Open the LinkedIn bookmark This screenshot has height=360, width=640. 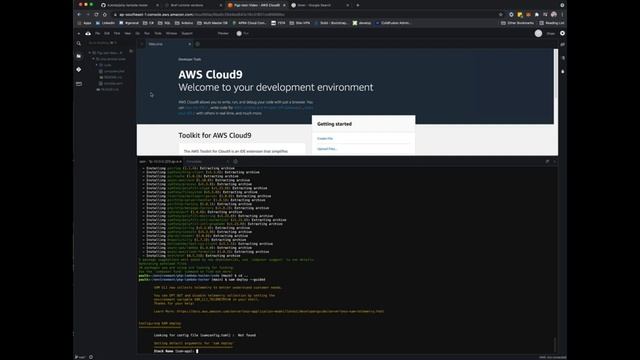pos(106,23)
